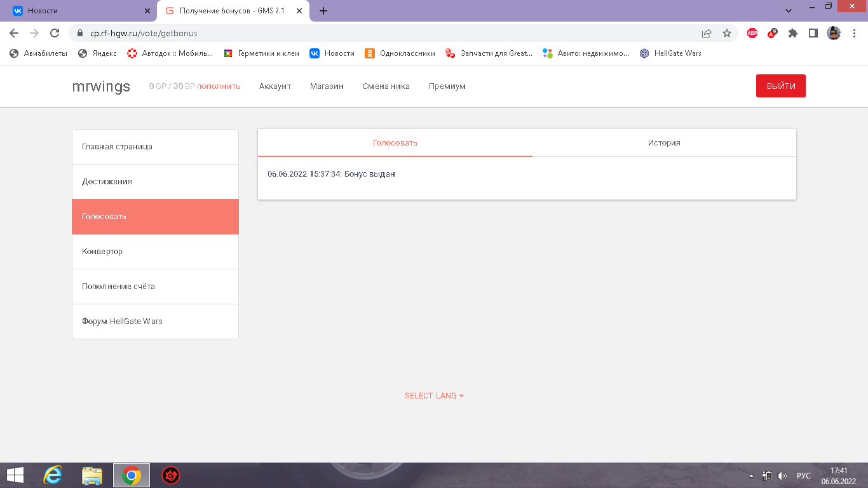Open the Аккаунт menu item
The height and width of the screenshot is (488, 868).
tap(275, 86)
